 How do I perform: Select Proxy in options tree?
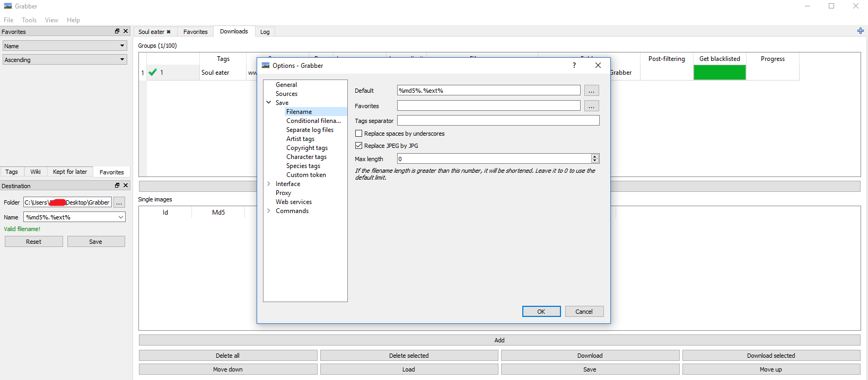283,193
